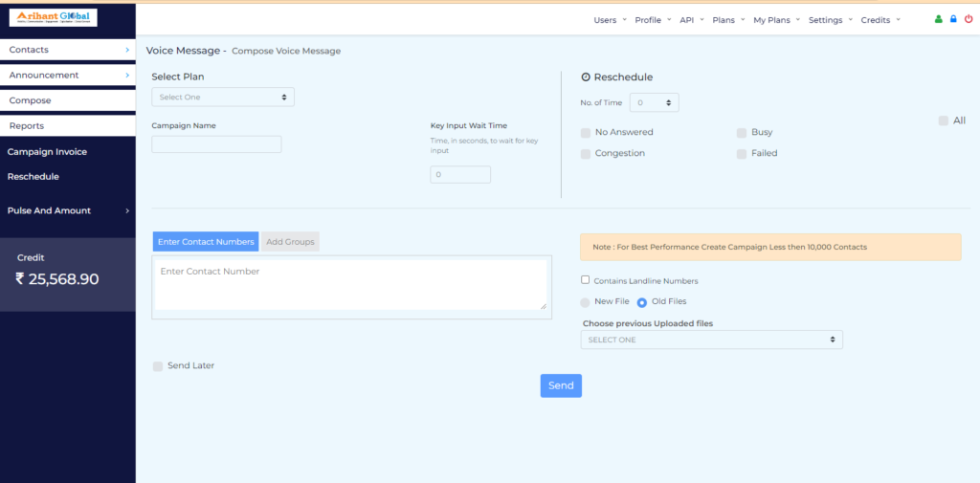The height and width of the screenshot is (483, 980).
Task: Click into the Campaign Name field
Action: pos(216,144)
